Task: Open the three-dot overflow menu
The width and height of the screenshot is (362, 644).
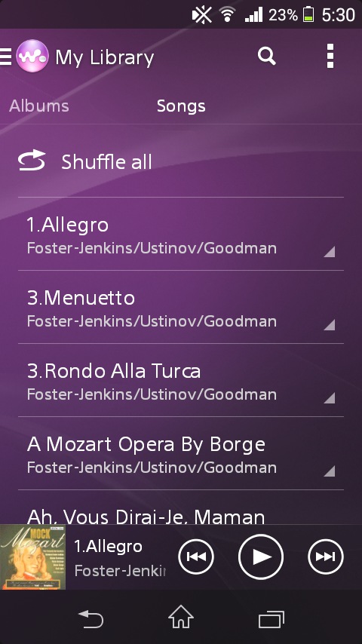Action: point(330,56)
